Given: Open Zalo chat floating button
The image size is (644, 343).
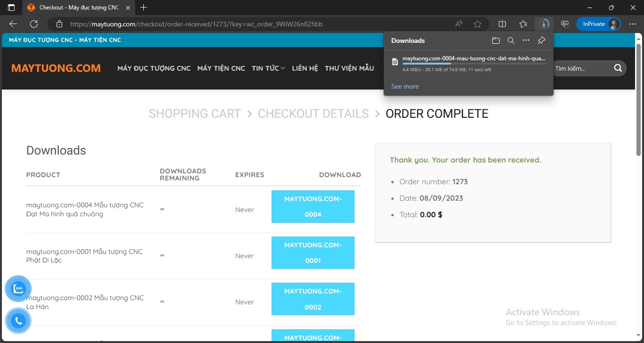Looking at the screenshot, I should pos(18,289).
